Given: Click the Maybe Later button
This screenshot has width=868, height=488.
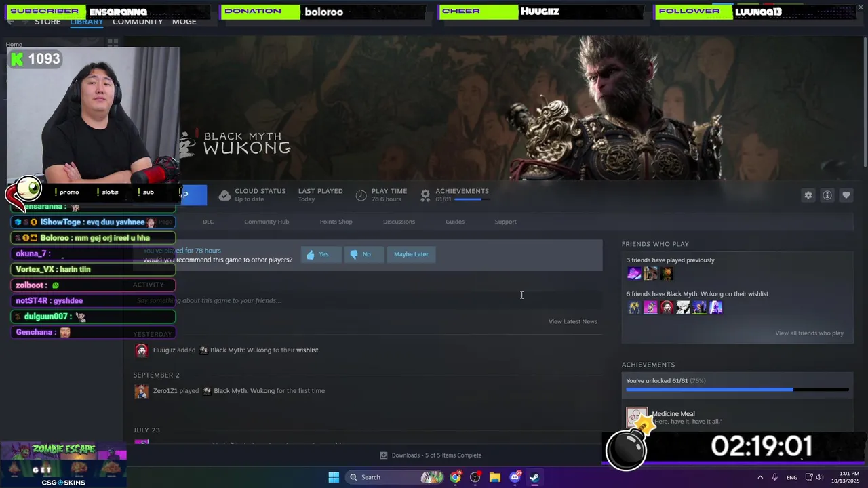Looking at the screenshot, I should pyautogui.click(x=411, y=254).
